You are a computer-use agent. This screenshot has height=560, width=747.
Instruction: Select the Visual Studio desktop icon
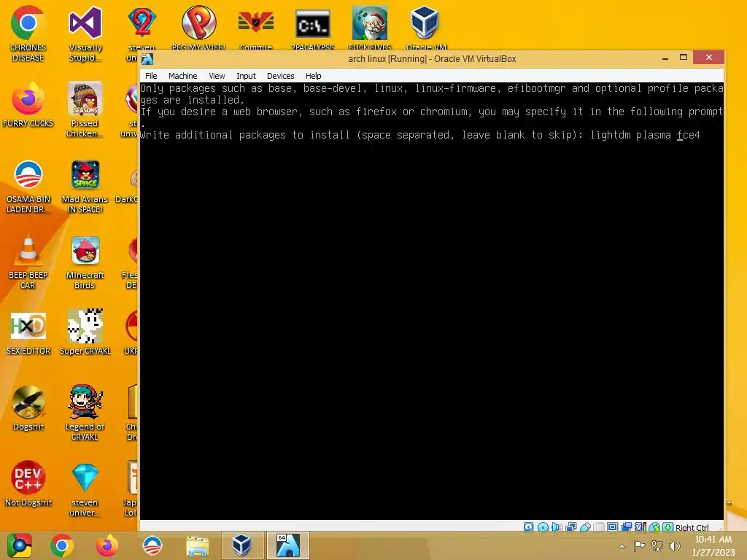click(85, 34)
